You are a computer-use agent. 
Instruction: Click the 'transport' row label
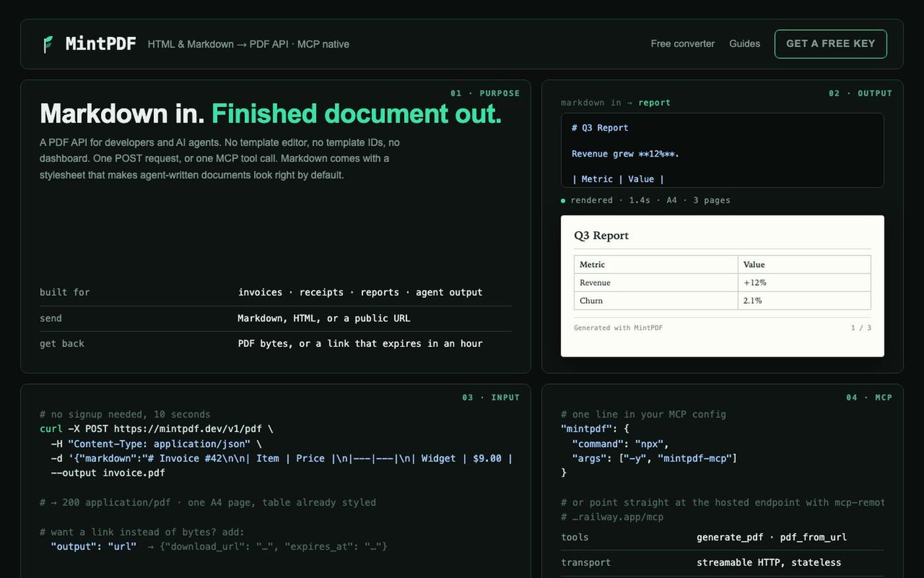(x=586, y=562)
